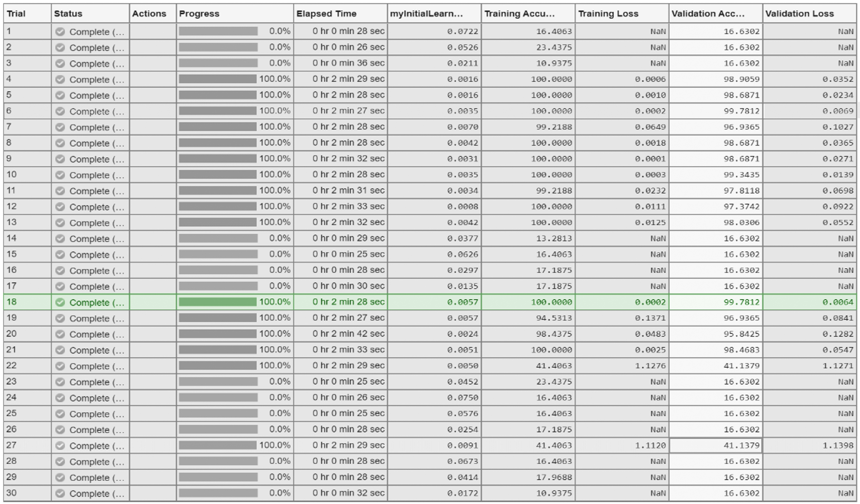Click the green check icon for trial 18
The image size is (860, 504).
[60, 302]
